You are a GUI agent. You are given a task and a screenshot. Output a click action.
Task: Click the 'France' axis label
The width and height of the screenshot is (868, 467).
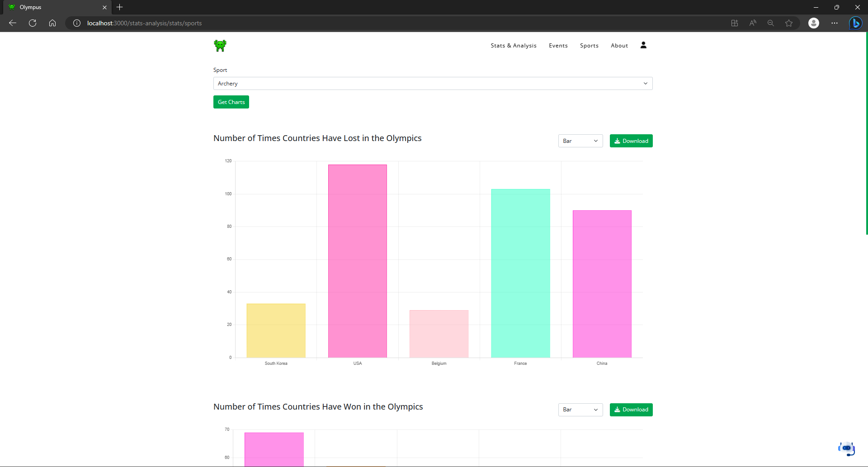[520, 363]
